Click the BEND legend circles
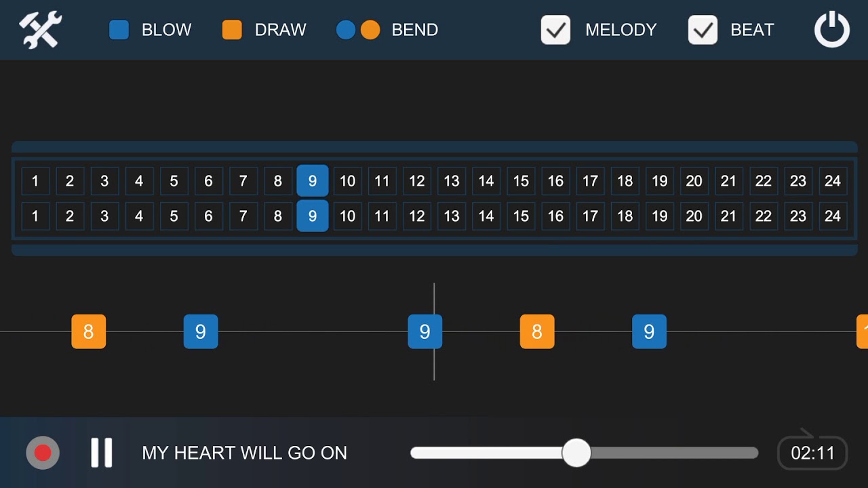This screenshot has width=868, height=488. [358, 30]
